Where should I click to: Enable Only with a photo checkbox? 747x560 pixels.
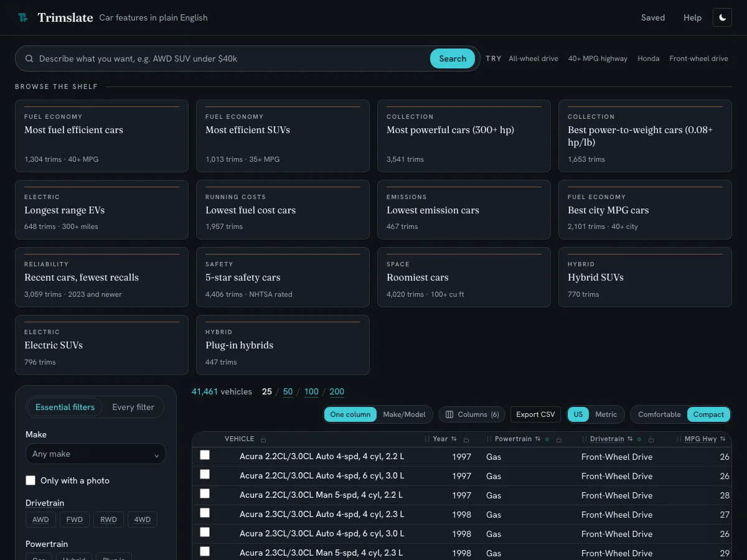coord(31,480)
